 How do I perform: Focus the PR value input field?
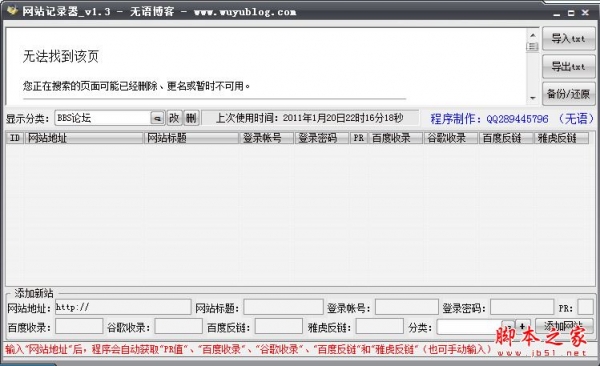click(x=585, y=307)
